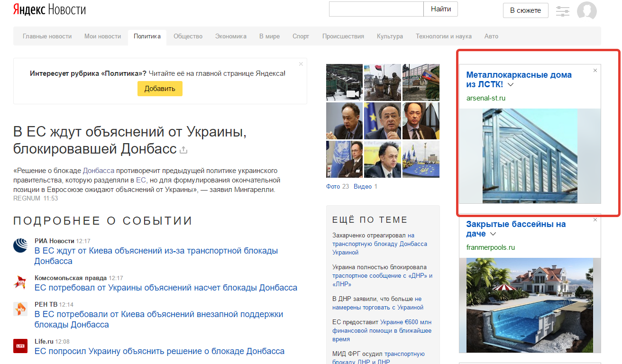Open the 'Донбасса' link in article summary
622x364 pixels.
[99, 171]
